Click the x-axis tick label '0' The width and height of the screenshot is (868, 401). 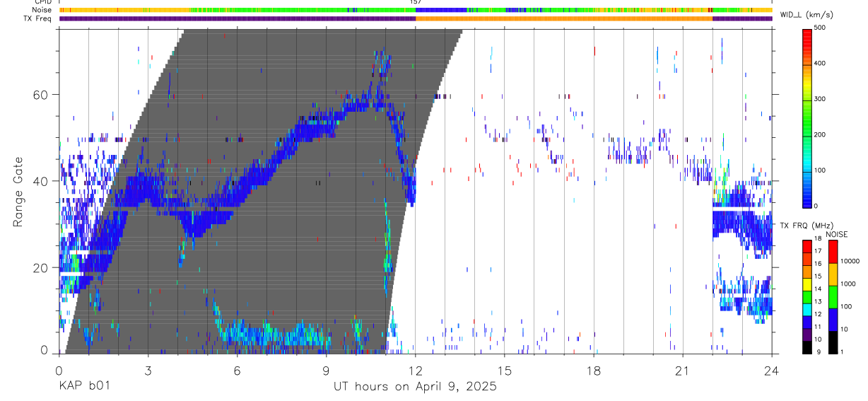click(x=59, y=370)
